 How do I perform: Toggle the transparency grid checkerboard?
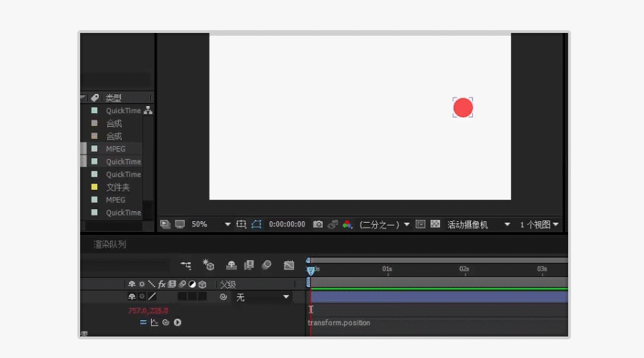434,224
